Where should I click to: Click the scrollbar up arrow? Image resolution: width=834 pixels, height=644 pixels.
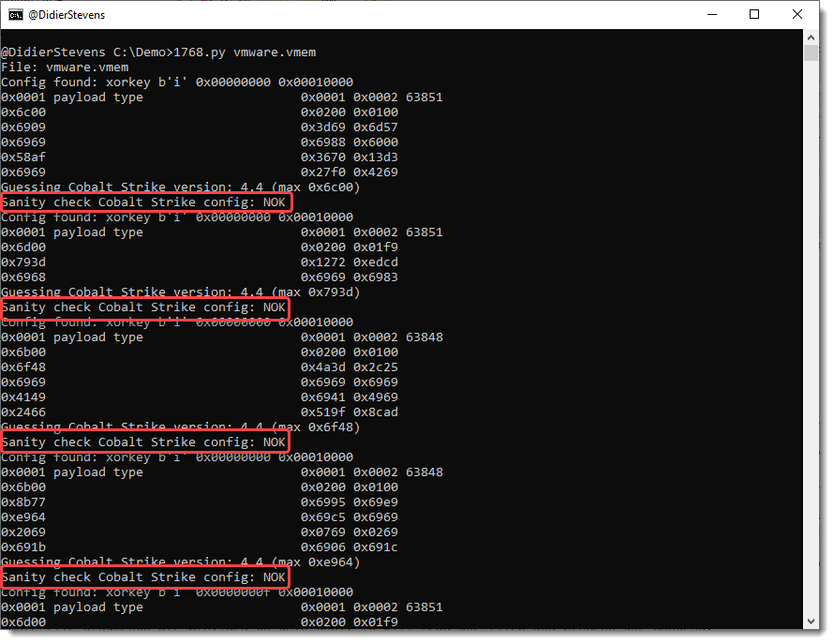(812, 37)
